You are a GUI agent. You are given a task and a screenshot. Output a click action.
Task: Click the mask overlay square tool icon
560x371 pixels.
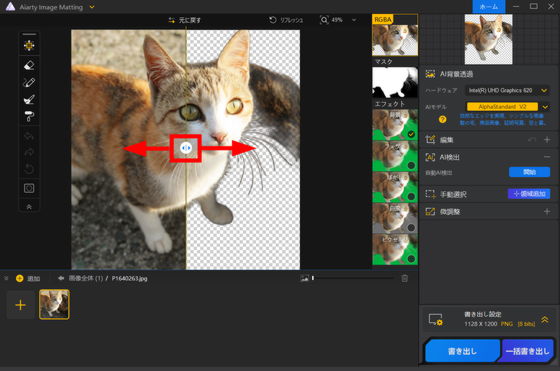pos(29,188)
